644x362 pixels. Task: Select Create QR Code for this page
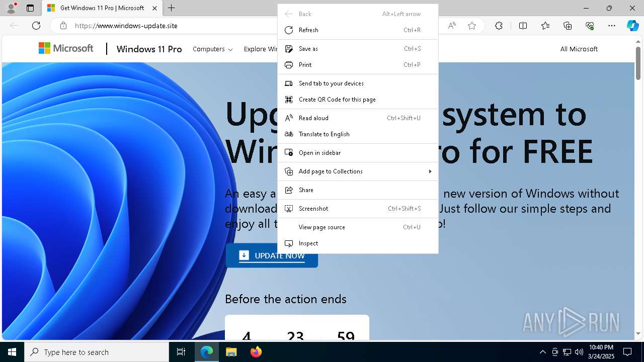[358, 100]
